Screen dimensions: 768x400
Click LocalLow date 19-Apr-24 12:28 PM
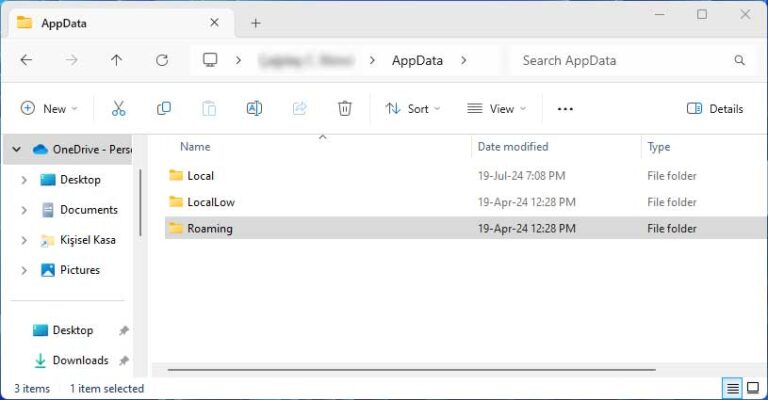click(527, 202)
